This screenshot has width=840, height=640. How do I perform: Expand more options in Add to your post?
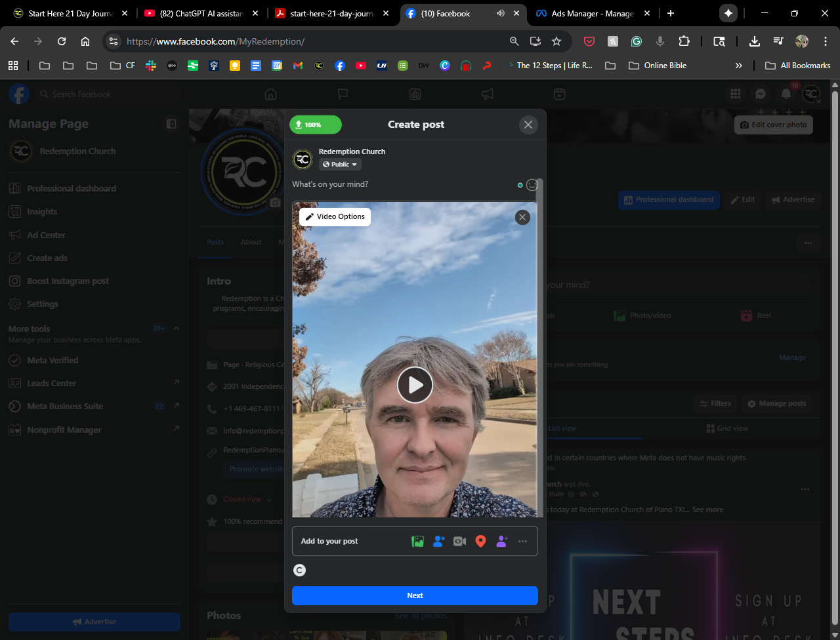click(x=523, y=542)
